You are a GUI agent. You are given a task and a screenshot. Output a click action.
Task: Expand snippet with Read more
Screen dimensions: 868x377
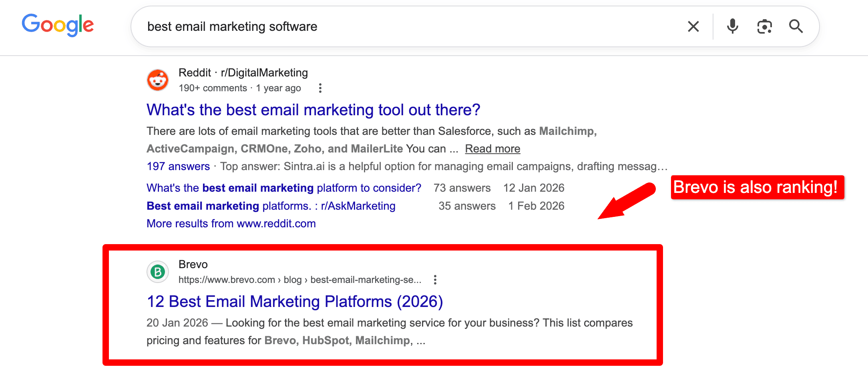(x=492, y=149)
